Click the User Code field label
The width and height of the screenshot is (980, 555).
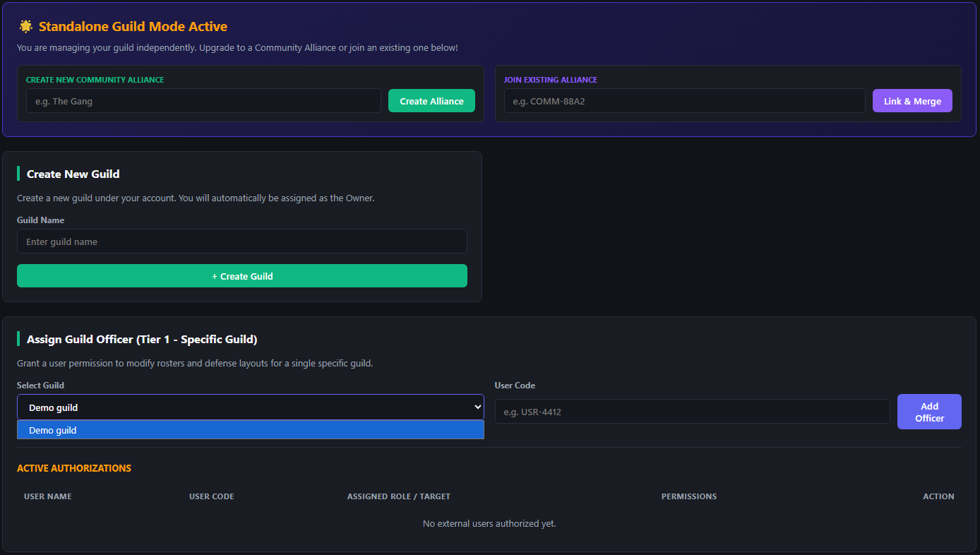pos(515,386)
